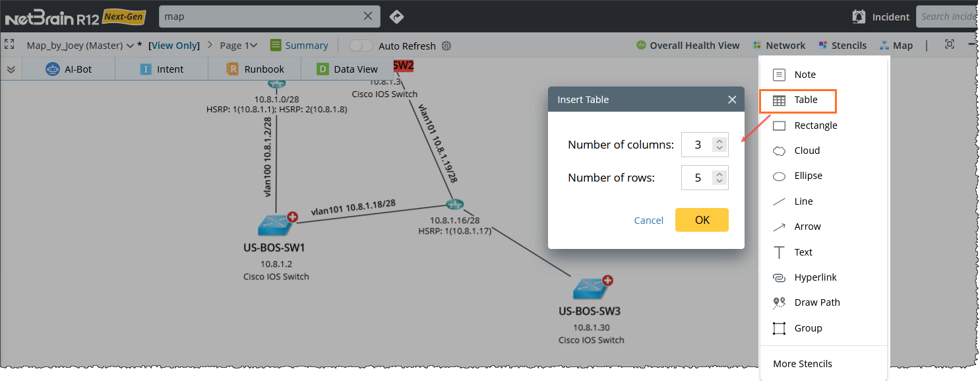Click the fullscreen expand icon
The height and width of the screenshot is (381, 980).
click(9, 44)
